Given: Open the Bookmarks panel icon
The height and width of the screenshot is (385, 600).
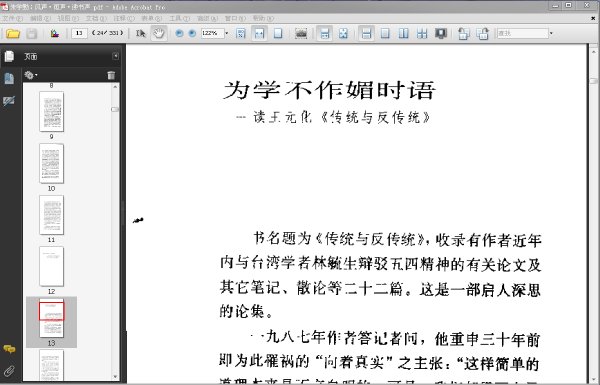Looking at the screenshot, I should (9, 79).
